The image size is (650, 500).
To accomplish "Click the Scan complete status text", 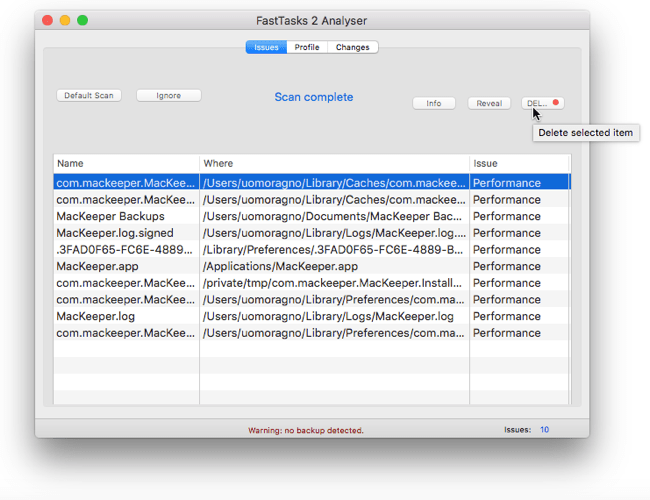I will click(x=314, y=97).
